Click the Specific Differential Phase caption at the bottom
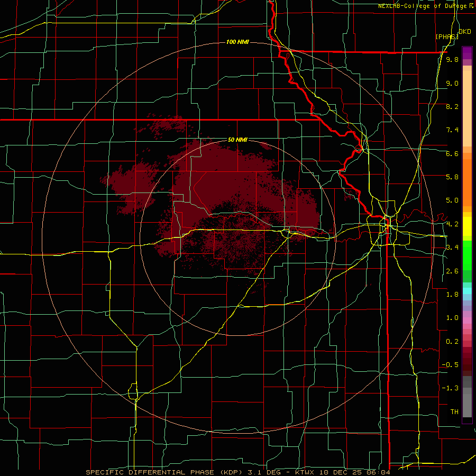The width and height of the screenshot is (476, 476). [x=237, y=472]
